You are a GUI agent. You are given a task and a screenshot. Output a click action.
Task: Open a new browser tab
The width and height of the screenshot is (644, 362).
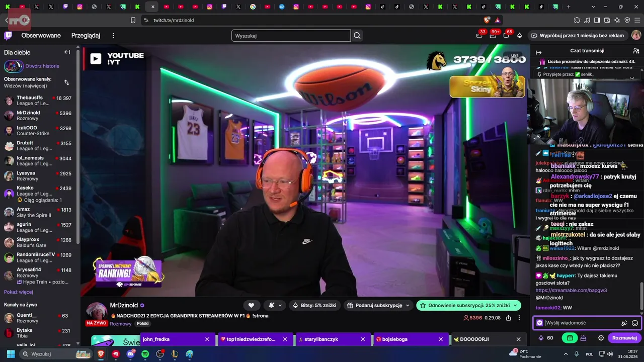569,7
